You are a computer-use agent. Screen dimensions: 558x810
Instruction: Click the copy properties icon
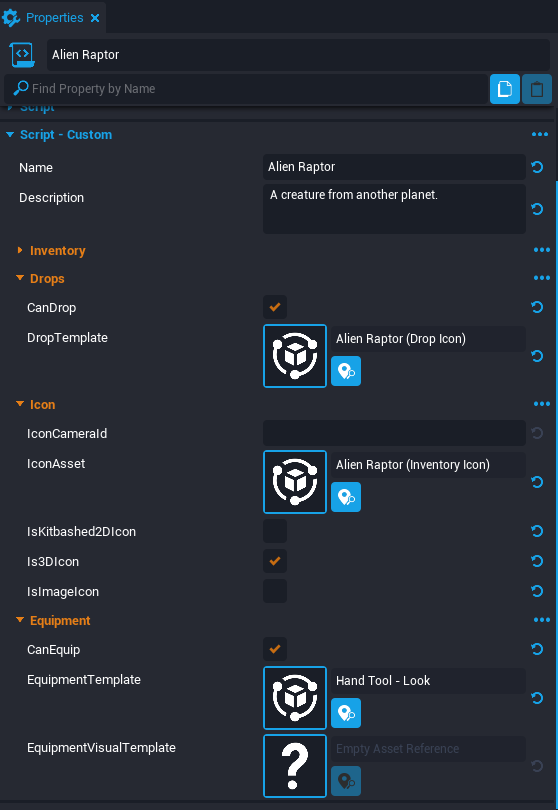504,89
